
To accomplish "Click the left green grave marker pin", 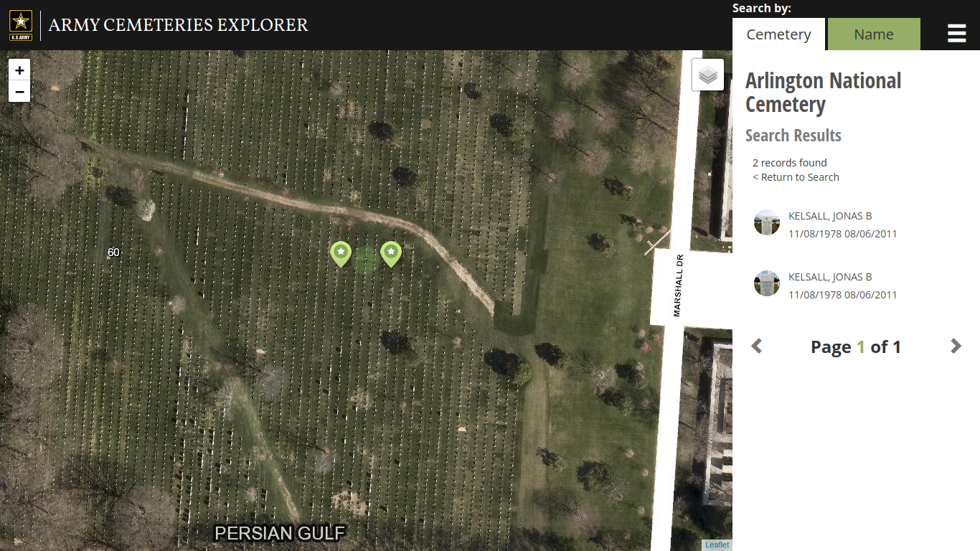I will (341, 254).
